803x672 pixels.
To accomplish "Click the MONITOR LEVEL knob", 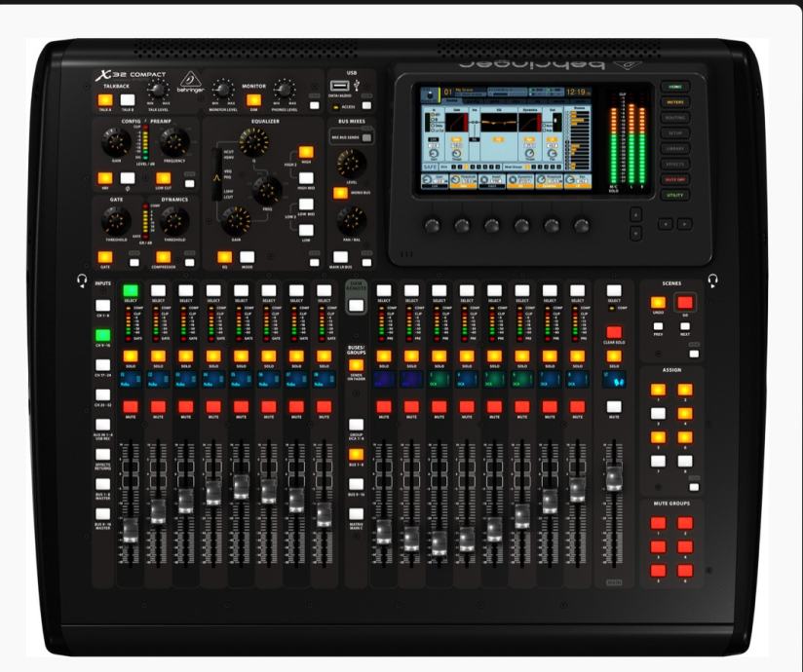I will 223,90.
